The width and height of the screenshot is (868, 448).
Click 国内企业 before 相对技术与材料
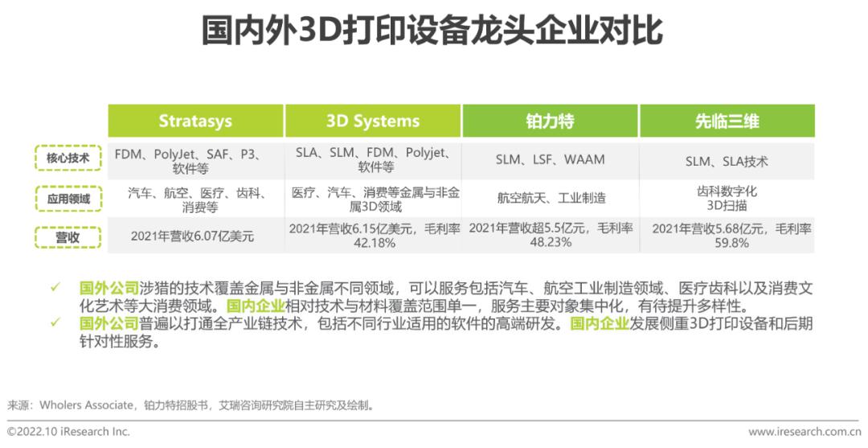pos(256,306)
